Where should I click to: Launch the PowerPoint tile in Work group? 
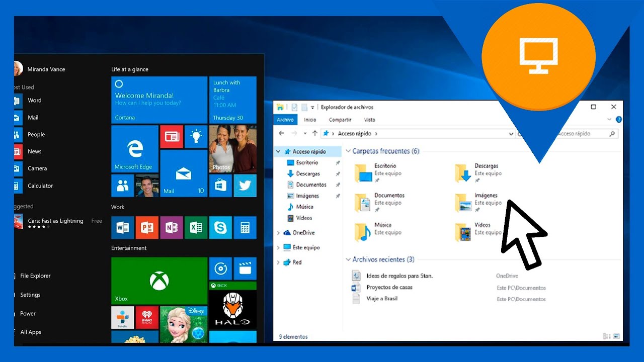(x=147, y=228)
